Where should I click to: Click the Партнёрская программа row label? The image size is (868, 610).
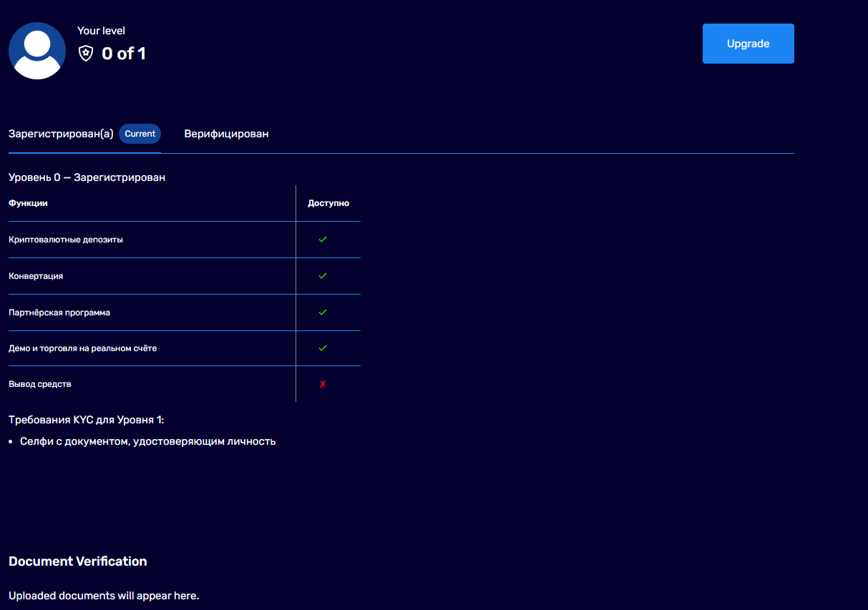click(59, 313)
